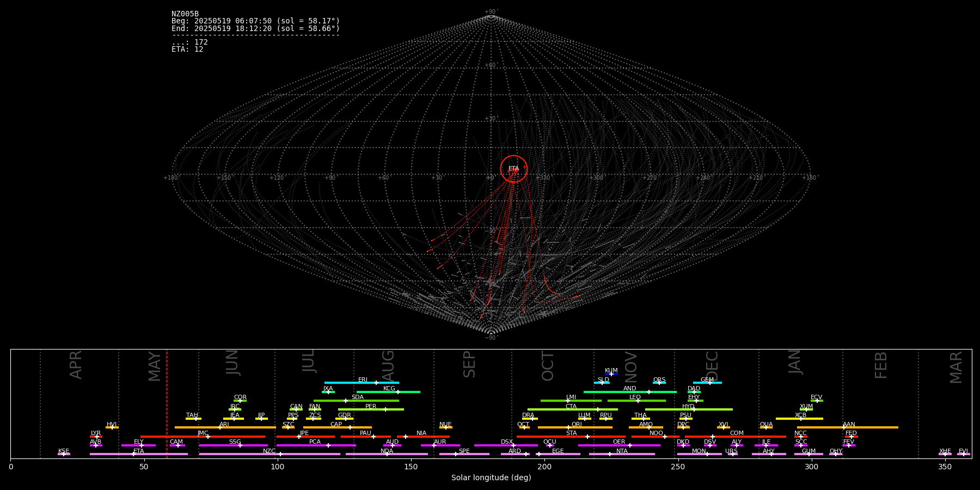Click the red JMC shower bar

coord(203,437)
